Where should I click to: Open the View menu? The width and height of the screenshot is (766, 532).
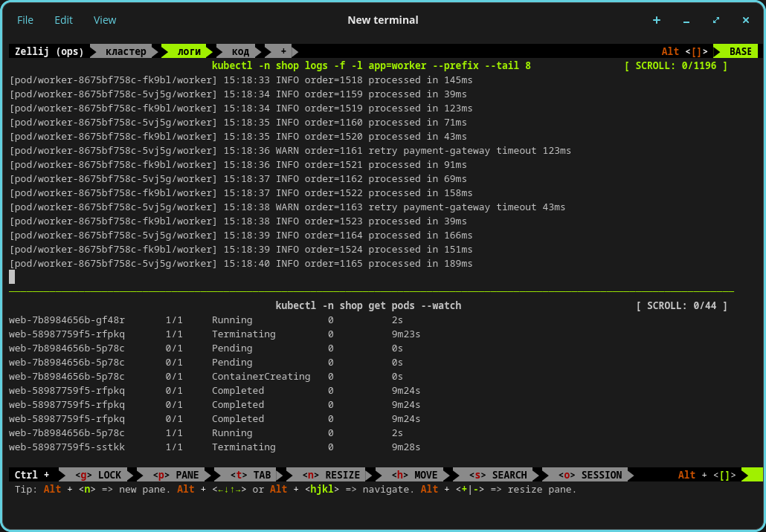click(105, 20)
